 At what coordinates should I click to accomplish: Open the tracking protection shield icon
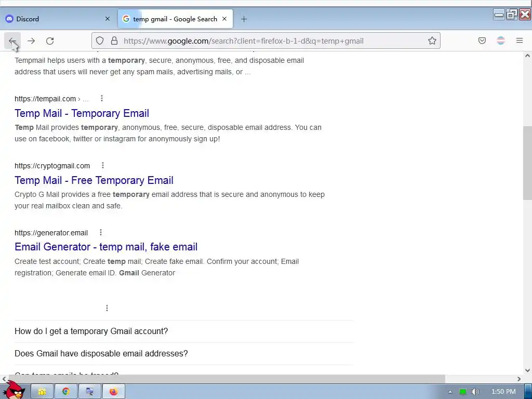(99, 41)
